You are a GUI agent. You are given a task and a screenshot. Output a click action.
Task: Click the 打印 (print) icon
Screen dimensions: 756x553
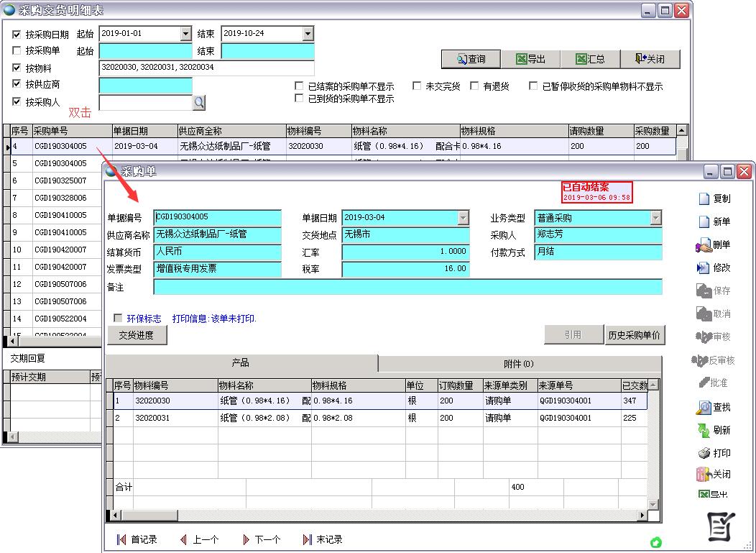(x=704, y=453)
